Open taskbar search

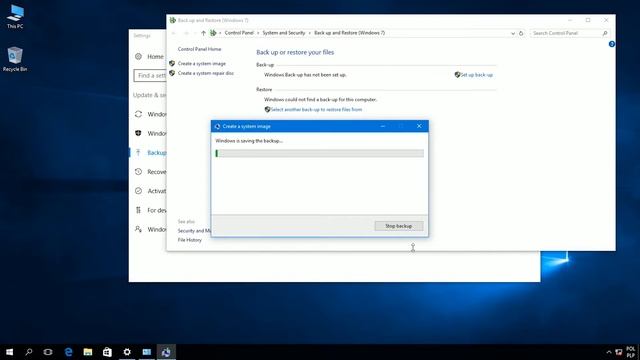29,352
